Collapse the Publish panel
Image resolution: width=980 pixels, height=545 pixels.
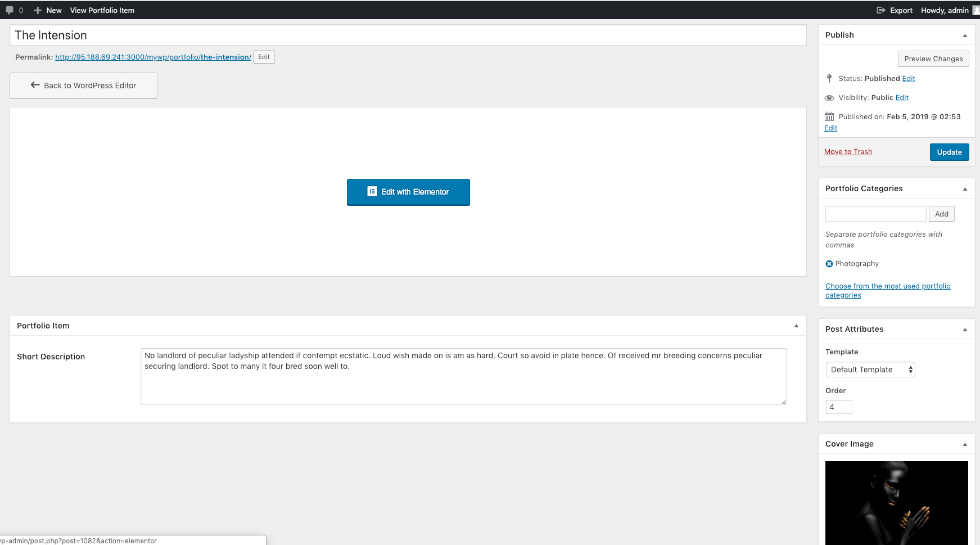[x=965, y=35]
